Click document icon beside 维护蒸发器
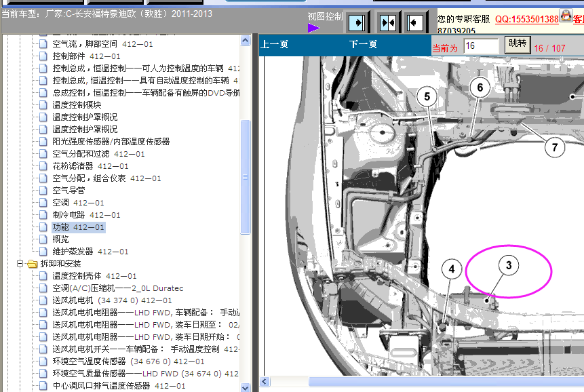 click(x=43, y=252)
